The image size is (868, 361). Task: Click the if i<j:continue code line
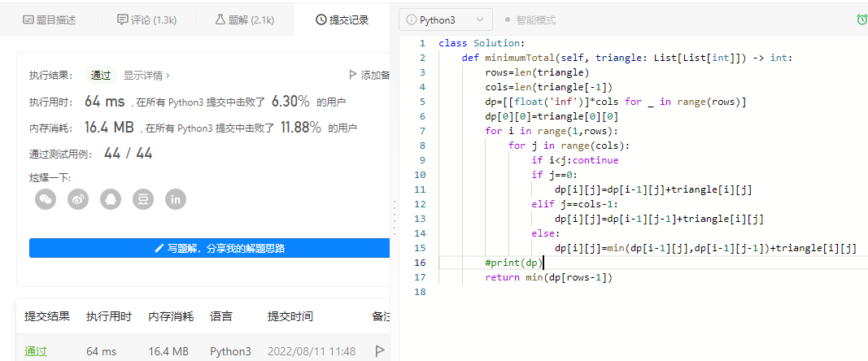click(574, 160)
